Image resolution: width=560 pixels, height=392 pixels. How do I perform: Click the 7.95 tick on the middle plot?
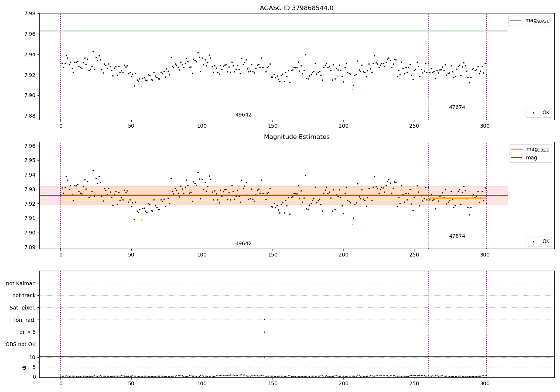tap(29, 160)
